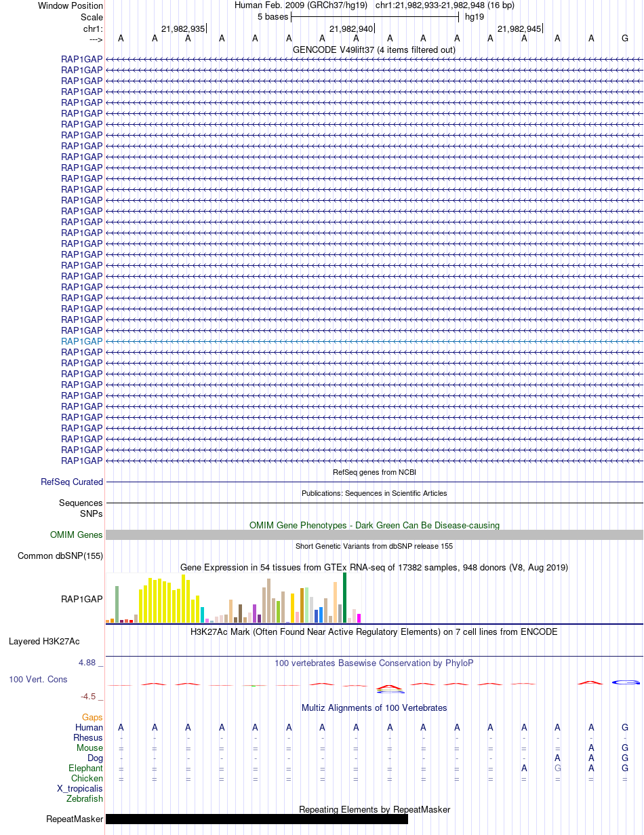644x835 pixels.
Task: Click the 21,982,935 ruler position
Action: (x=182, y=28)
